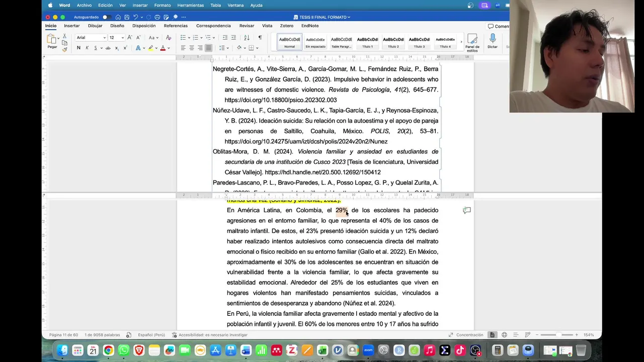Open the Aa change case dropdown
Screen dimensions: 644x362
[x=152, y=38]
